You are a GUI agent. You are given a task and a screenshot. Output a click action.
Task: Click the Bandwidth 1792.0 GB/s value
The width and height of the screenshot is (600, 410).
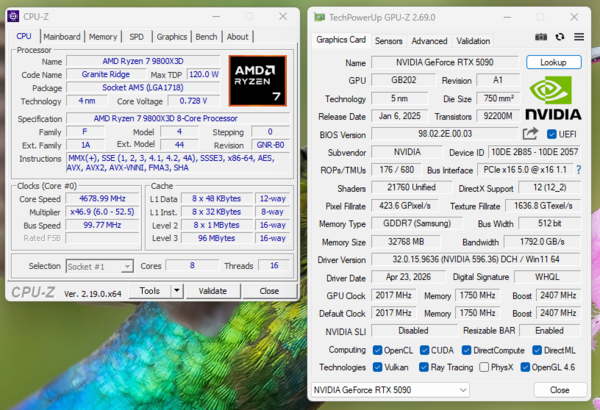[x=542, y=242]
